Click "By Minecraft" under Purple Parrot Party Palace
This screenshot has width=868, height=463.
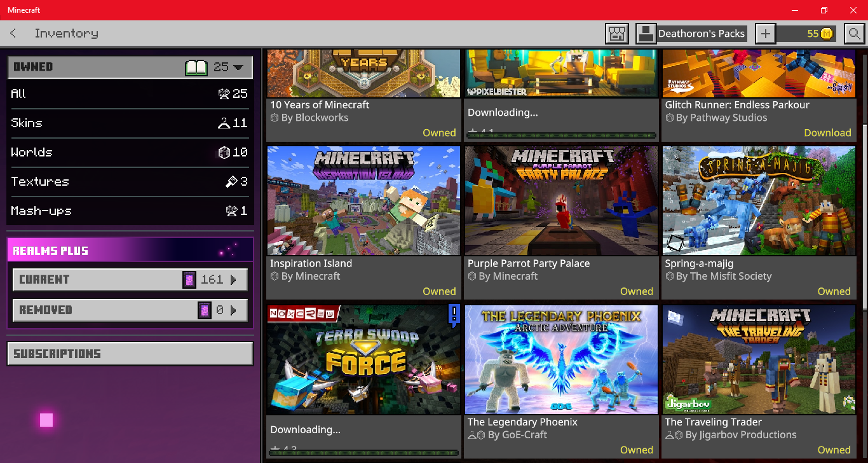503,276
